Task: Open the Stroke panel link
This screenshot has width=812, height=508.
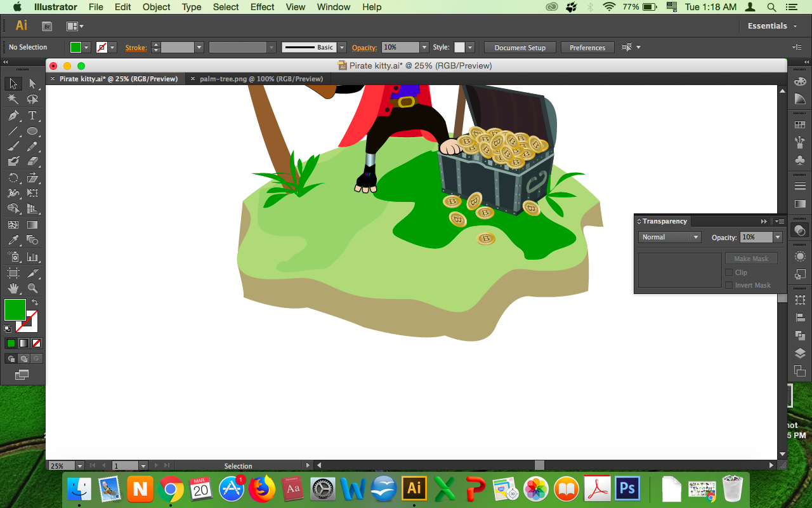Action: click(x=136, y=48)
